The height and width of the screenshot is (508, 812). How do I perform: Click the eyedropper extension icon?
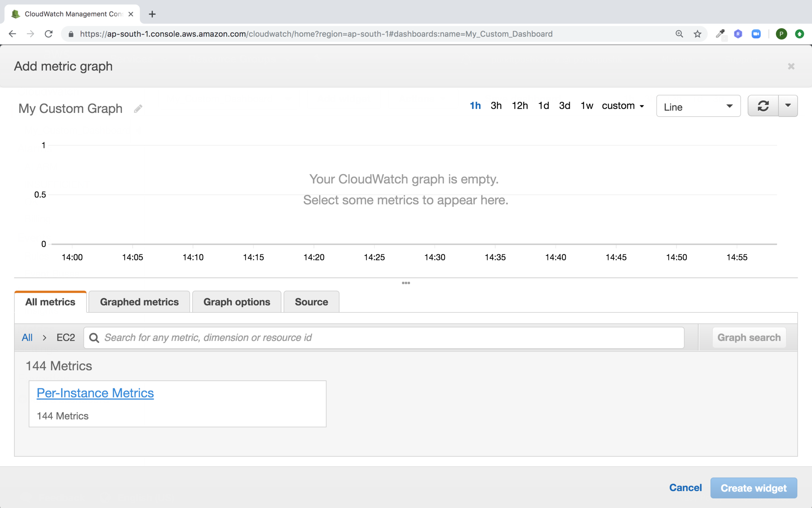[x=720, y=34]
